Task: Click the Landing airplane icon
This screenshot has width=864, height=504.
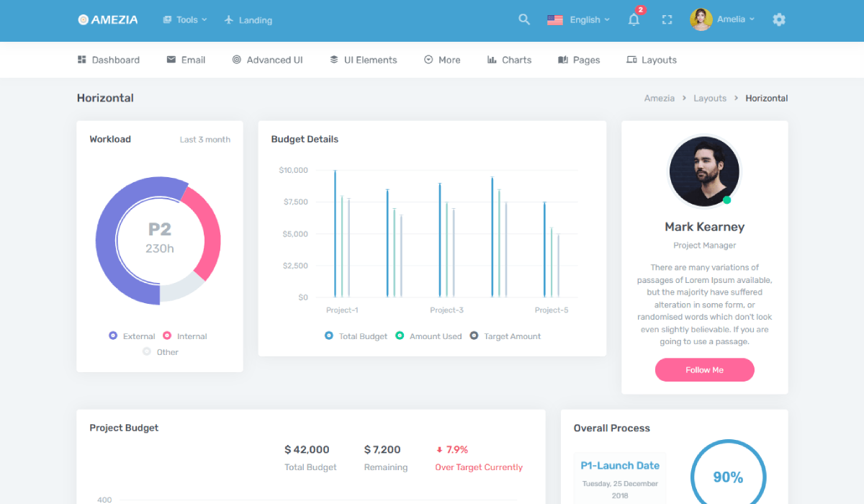Action: [x=229, y=19]
